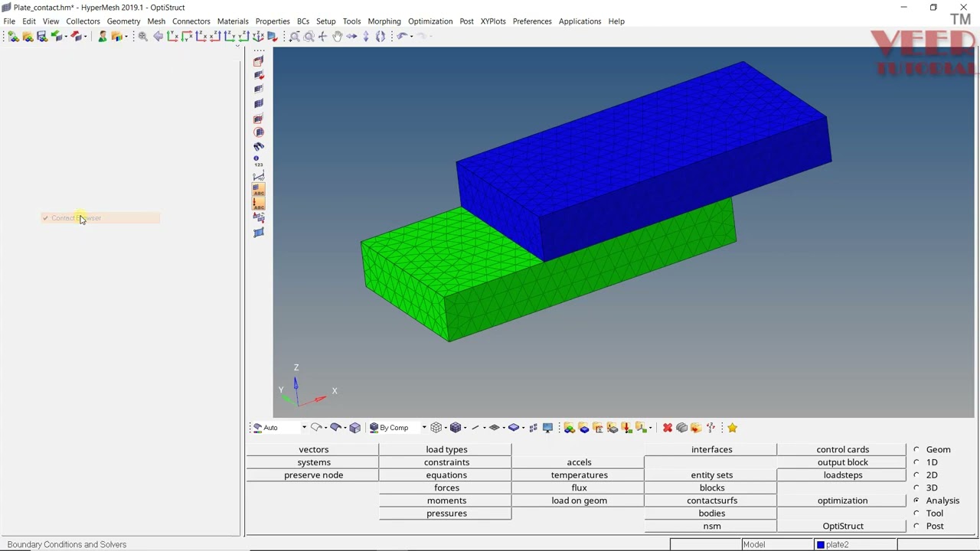Open the constraints panel

pos(446,462)
